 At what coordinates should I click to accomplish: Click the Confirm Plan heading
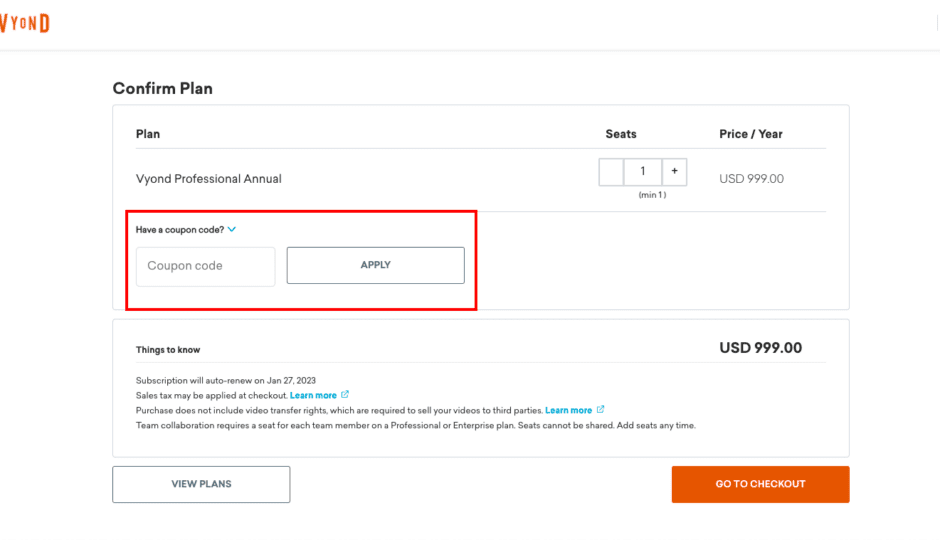(x=162, y=89)
